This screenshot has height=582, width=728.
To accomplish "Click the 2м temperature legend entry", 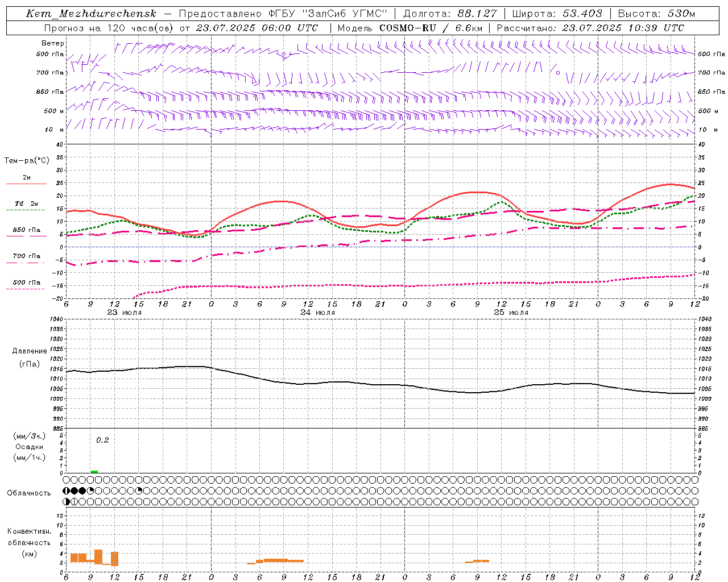I will [x=27, y=178].
